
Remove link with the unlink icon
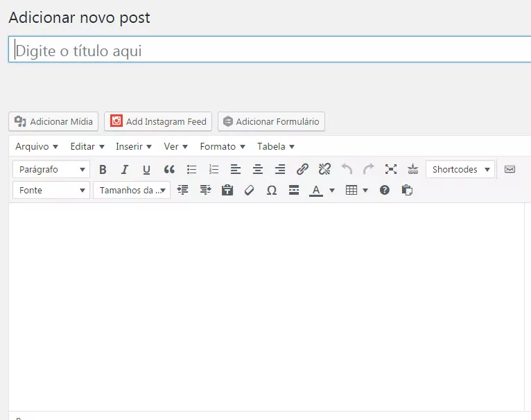(x=324, y=169)
